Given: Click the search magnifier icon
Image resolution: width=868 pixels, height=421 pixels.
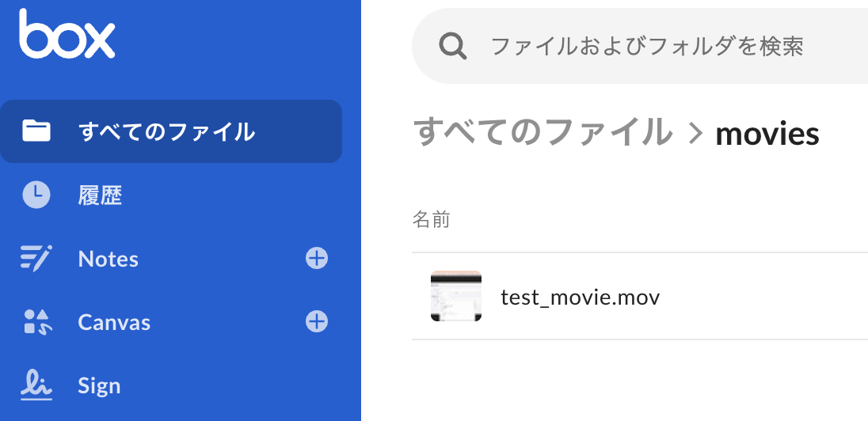Looking at the screenshot, I should pos(453,46).
